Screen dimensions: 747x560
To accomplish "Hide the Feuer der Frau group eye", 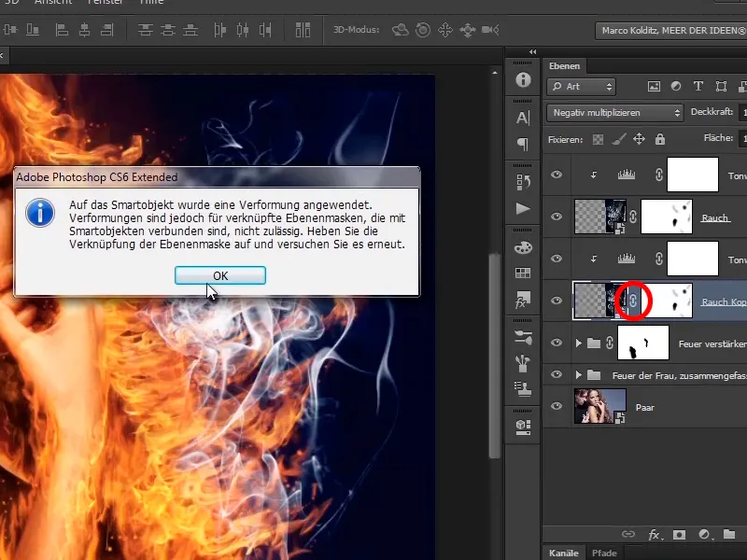I will pyautogui.click(x=556, y=375).
